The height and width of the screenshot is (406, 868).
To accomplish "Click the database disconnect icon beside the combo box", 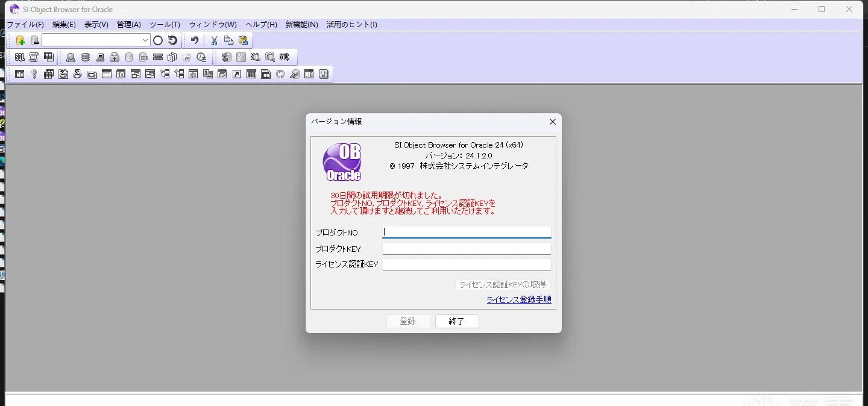I will click(35, 40).
